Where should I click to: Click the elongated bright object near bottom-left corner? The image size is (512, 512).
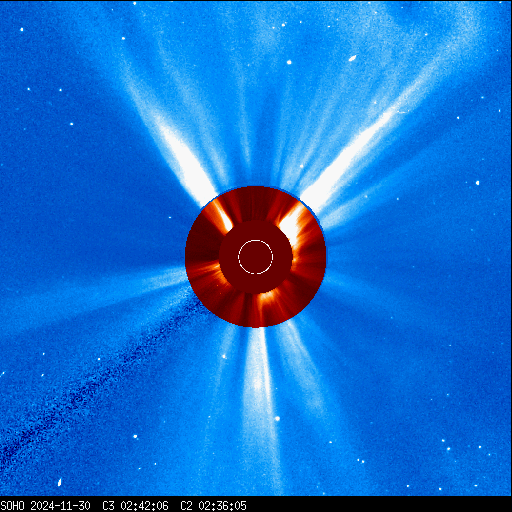[x=60, y=482]
